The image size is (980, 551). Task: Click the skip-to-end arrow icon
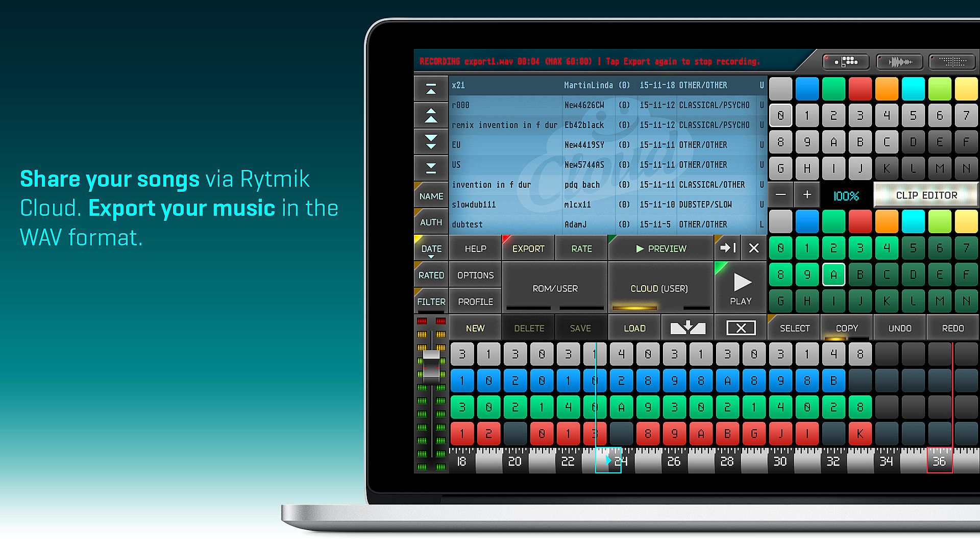click(727, 248)
